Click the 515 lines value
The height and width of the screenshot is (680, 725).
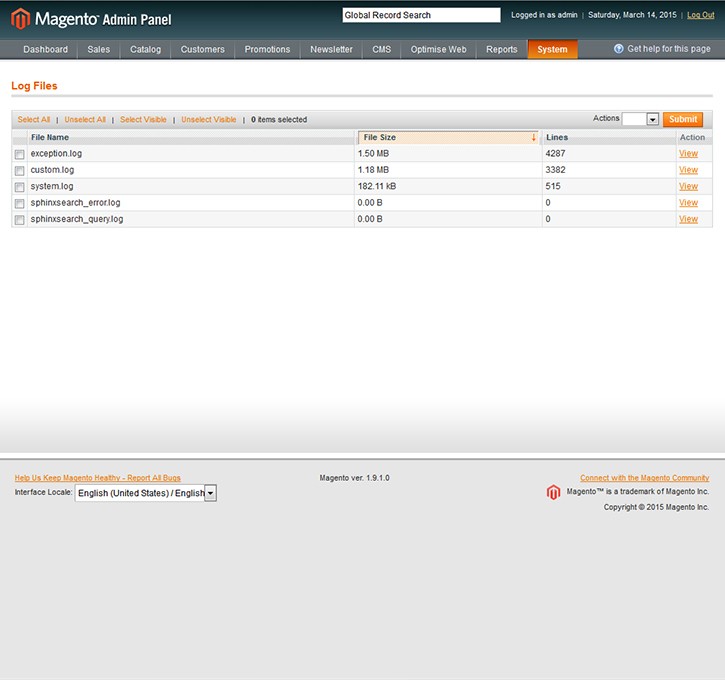tap(553, 186)
